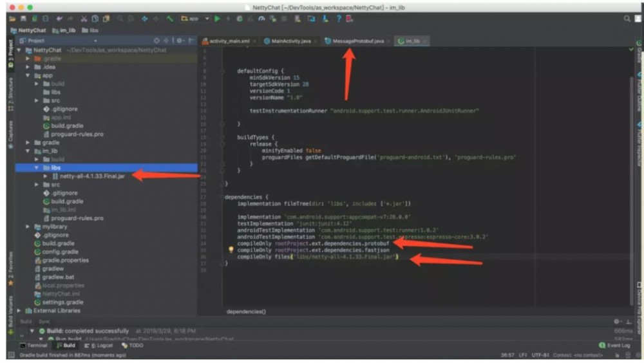Click the Undo arrow icon in toolbar
Image resolution: width=644 pixels, height=363 pixels.
coord(59,19)
